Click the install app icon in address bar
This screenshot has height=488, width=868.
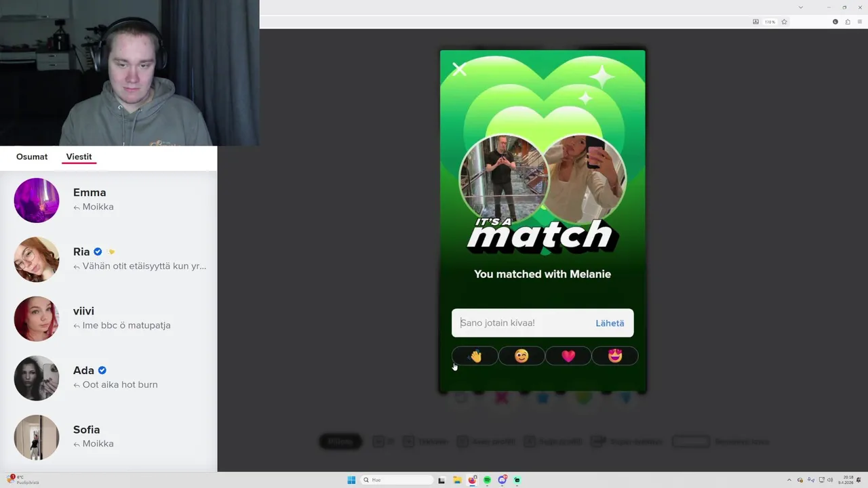[x=755, y=22]
